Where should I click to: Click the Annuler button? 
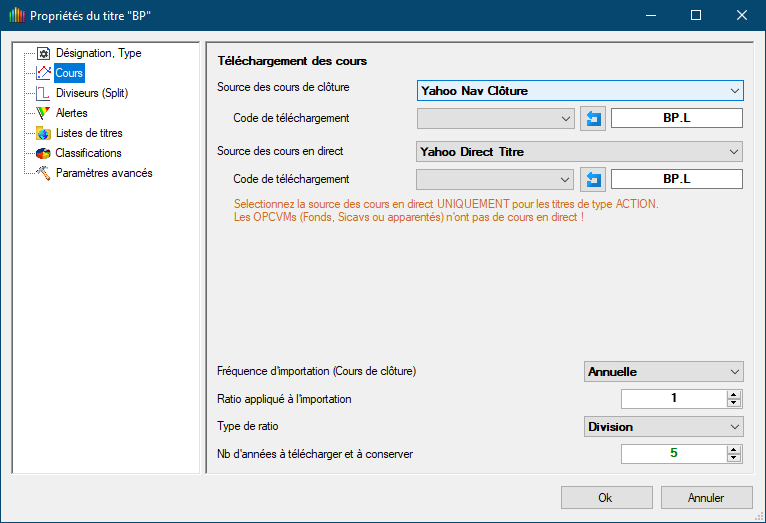706,497
